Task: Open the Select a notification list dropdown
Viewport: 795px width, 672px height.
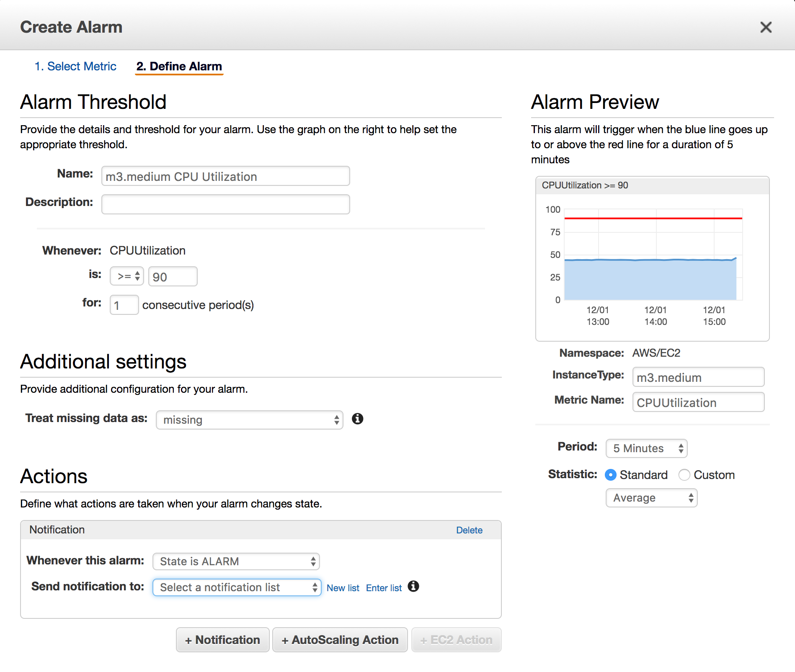Action: pos(237,587)
